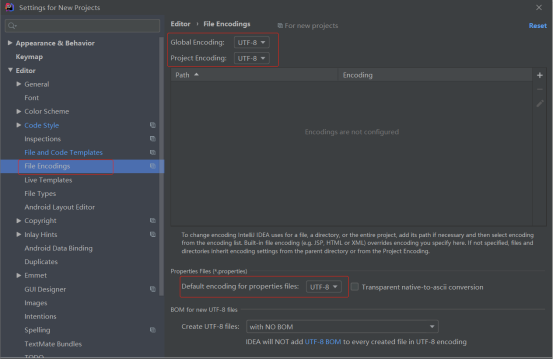Screen dimensions: 554x360
Task: Open File Types page
Action: pos(40,194)
